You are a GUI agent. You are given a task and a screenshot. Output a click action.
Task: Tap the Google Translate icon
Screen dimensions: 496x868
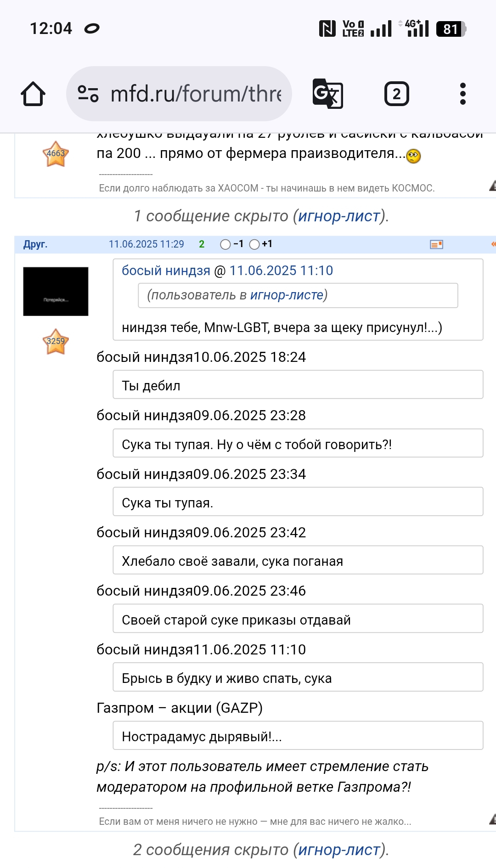[x=327, y=94]
